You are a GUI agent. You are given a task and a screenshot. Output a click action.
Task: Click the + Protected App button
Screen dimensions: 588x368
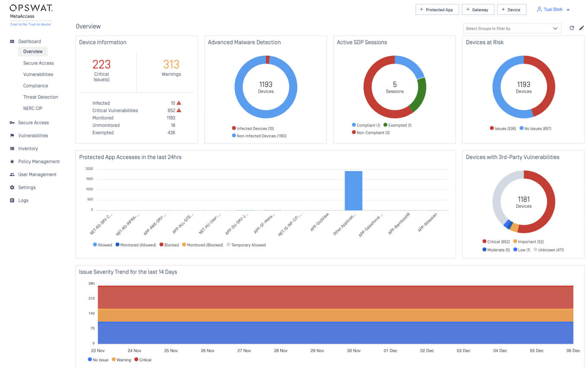coord(437,10)
